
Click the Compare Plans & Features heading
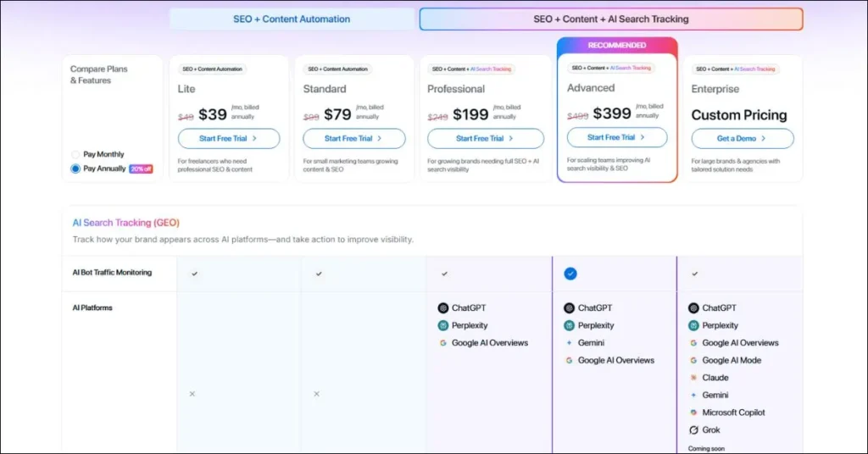98,75
